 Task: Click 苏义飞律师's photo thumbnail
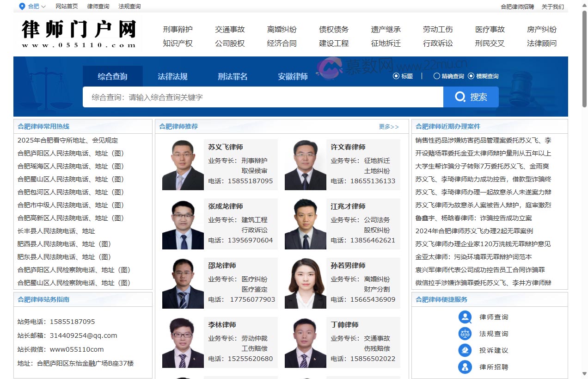pyautogui.click(x=183, y=164)
